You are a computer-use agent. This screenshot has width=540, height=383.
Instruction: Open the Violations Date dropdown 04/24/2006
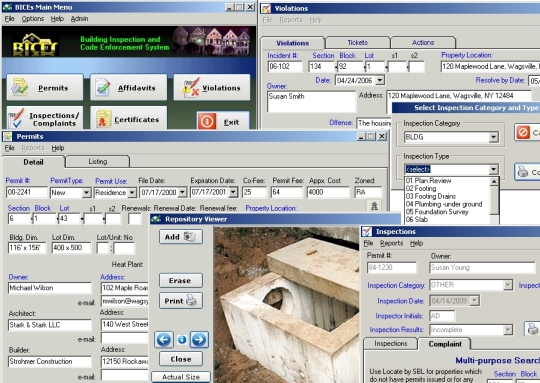tap(380, 80)
